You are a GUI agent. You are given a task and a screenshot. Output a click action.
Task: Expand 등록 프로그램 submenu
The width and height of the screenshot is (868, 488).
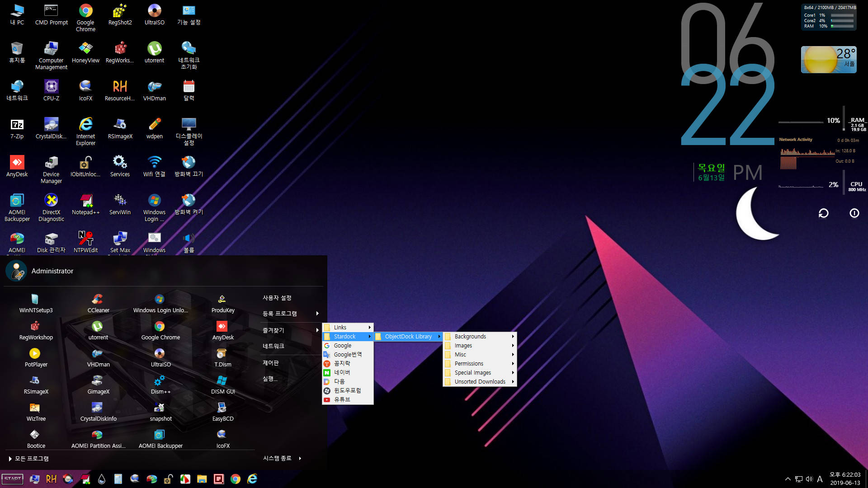tap(291, 314)
